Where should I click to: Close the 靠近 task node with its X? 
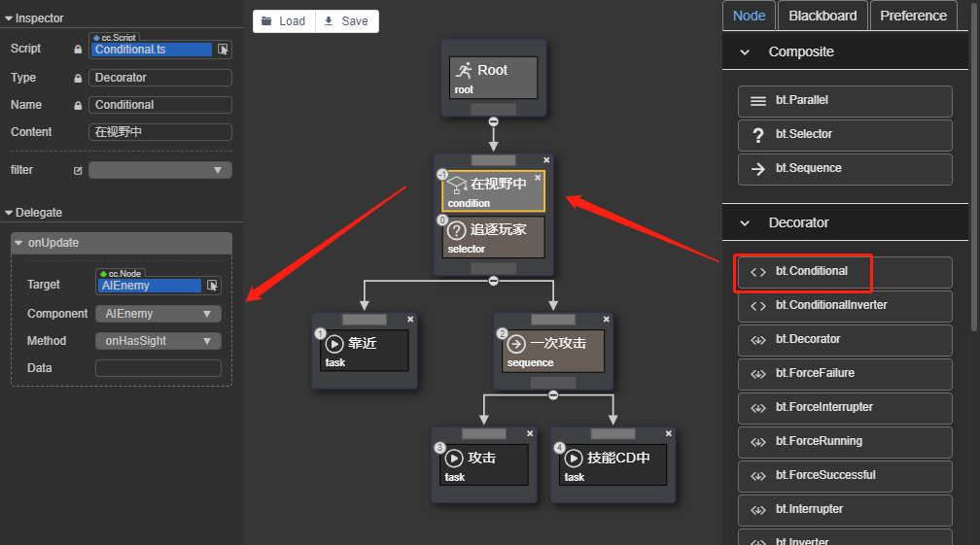click(x=410, y=319)
